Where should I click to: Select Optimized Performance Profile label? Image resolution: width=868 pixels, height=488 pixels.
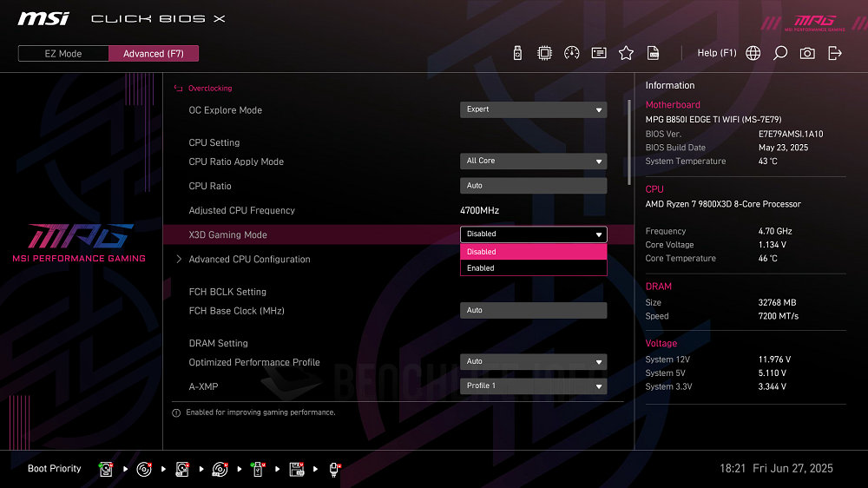254,362
